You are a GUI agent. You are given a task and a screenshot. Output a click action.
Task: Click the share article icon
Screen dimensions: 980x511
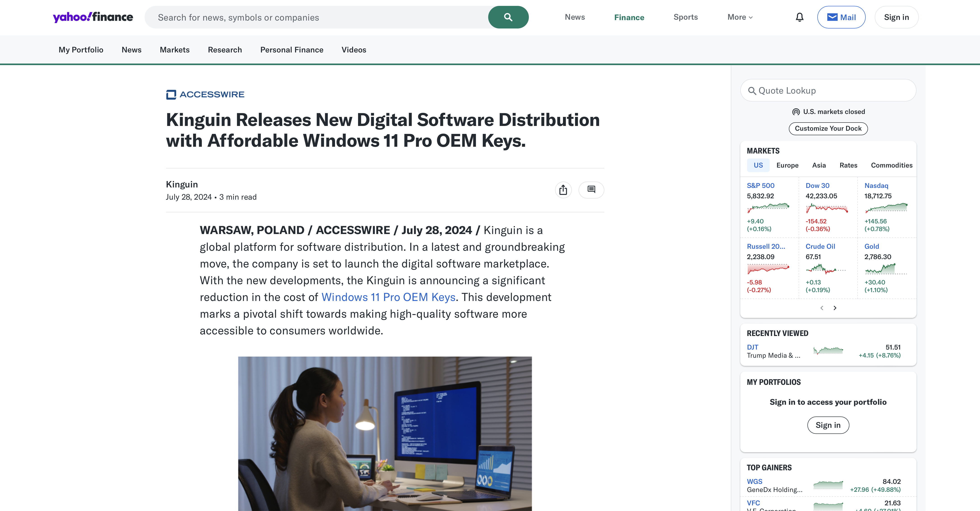pos(563,190)
